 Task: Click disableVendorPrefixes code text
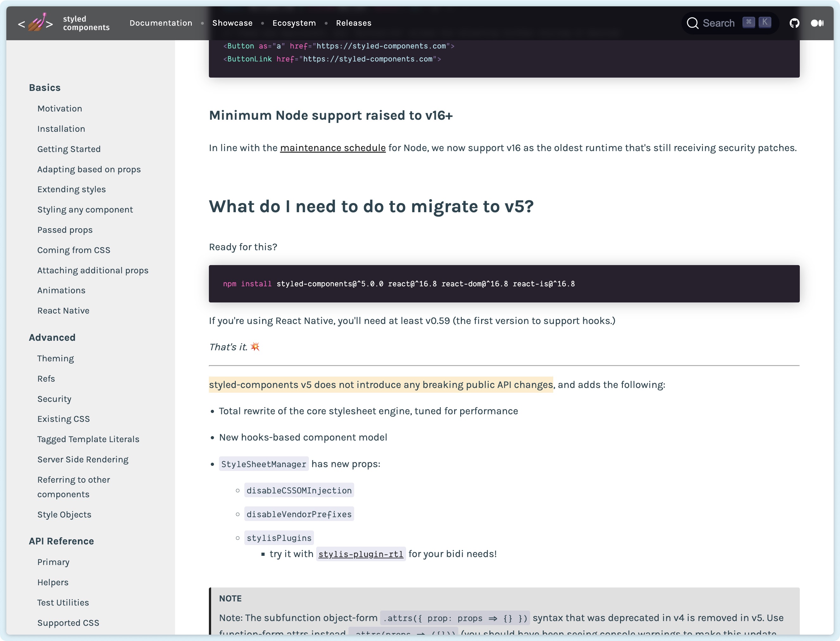pyautogui.click(x=299, y=514)
